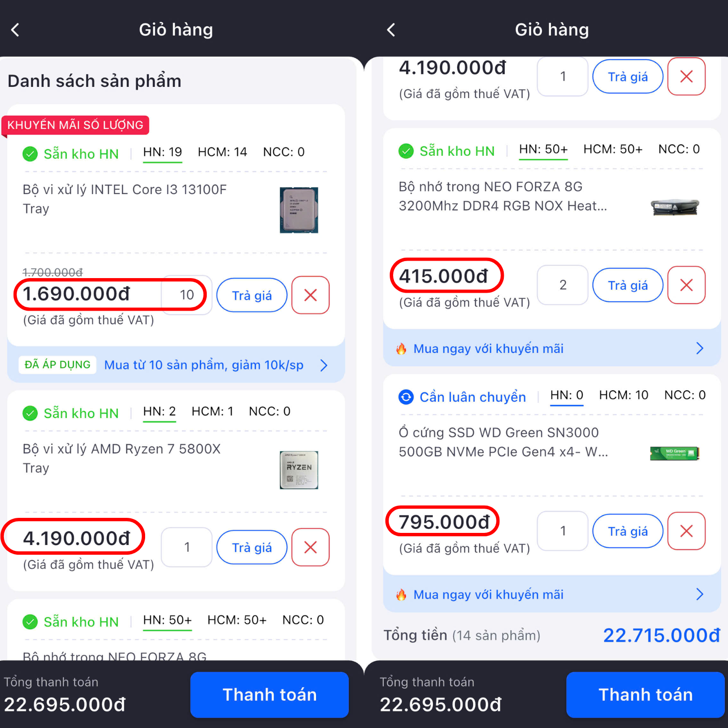The height and width of the screenshot is (728, 728).
Task: Edit quantity field showing 2 for NEO FORZA
Action: click(x=563, y=285)
